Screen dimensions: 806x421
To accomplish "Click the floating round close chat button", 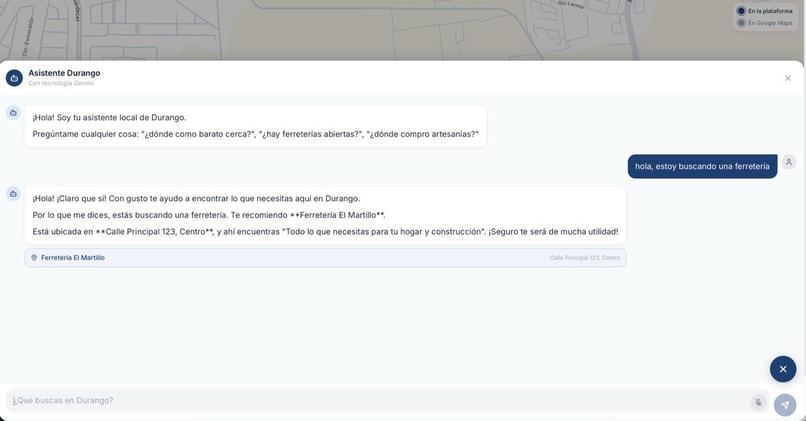I will (783, 369).
